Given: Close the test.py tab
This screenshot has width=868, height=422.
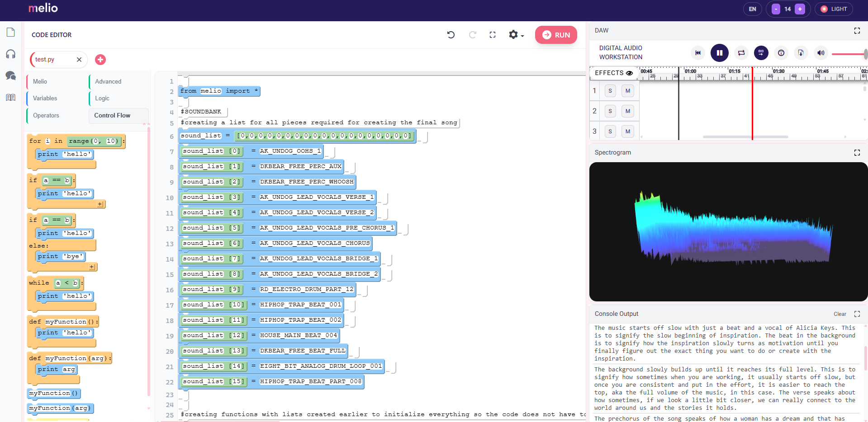Looking at the screenshot, I should coord(79,60).
